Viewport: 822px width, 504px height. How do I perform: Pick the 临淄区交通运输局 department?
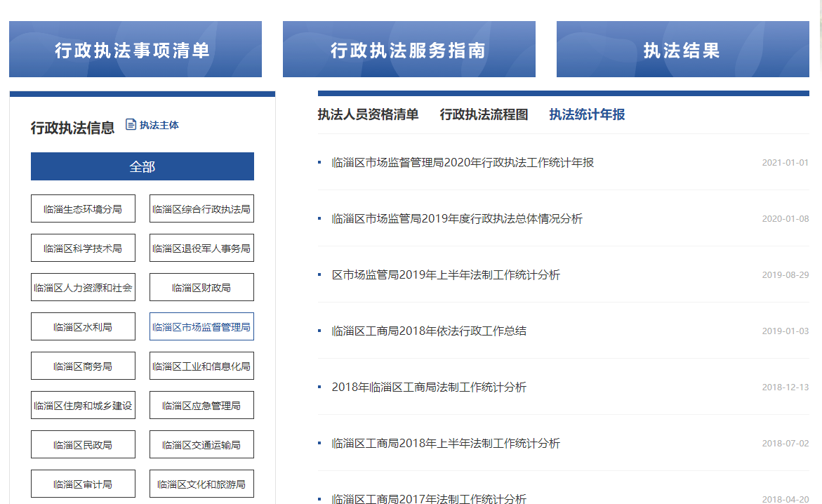tap(201, 445)
